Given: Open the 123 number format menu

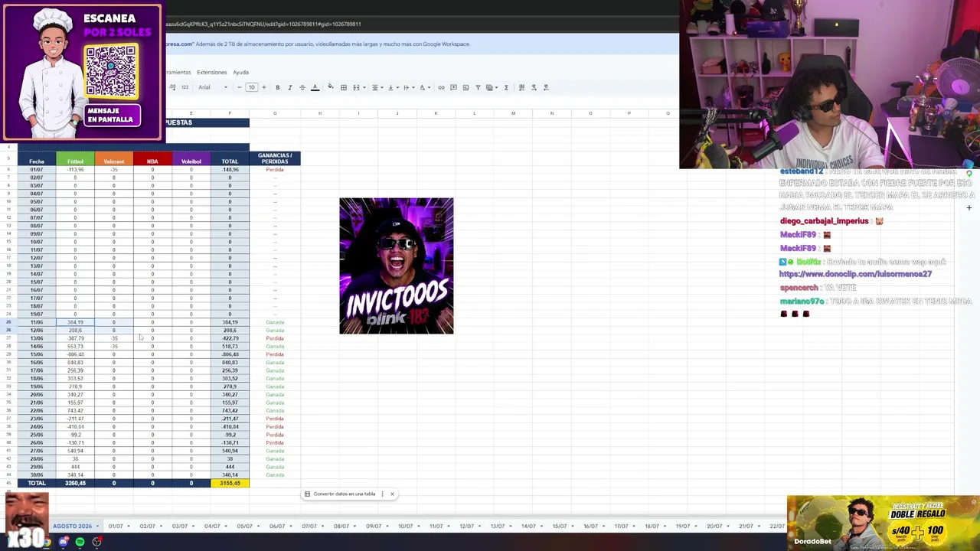Looking at the screenshot, I should (x=185, y=87).
